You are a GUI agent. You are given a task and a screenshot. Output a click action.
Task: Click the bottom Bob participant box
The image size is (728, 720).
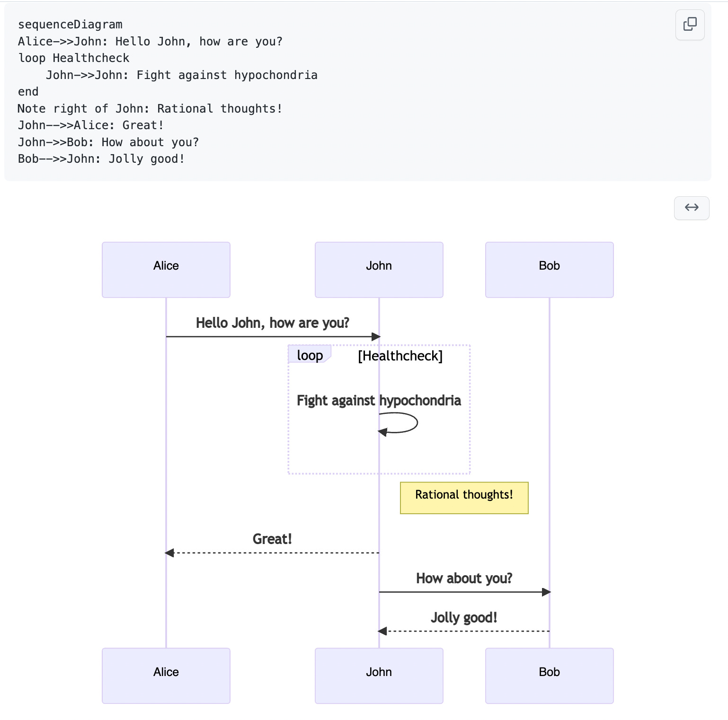[x=549, y=676]
